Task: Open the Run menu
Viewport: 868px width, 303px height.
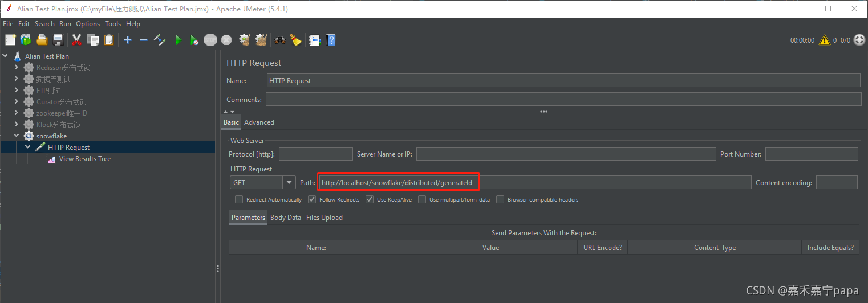Action: pyautogui.click(x=65, y=24)
